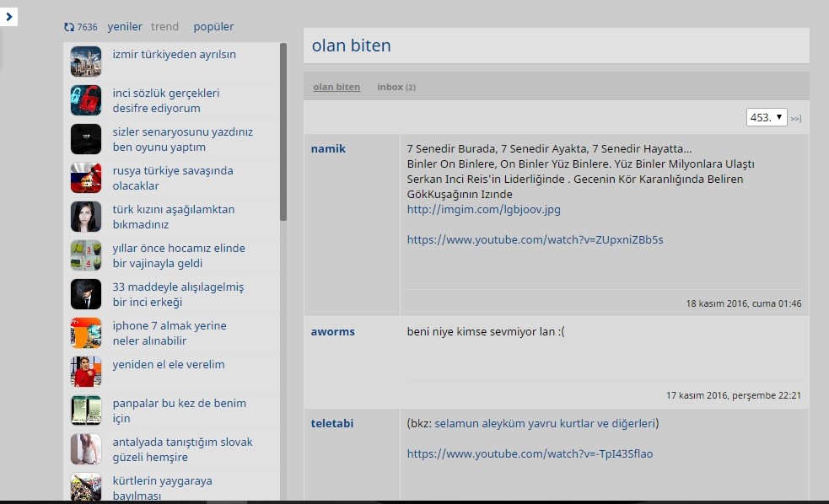Image resolution: width=829 pixels, height=504 pixels.
Task: Open topic sizler senaryosunu yazdınız ben oyunu yaptım
Action: (x=182, y=139)
